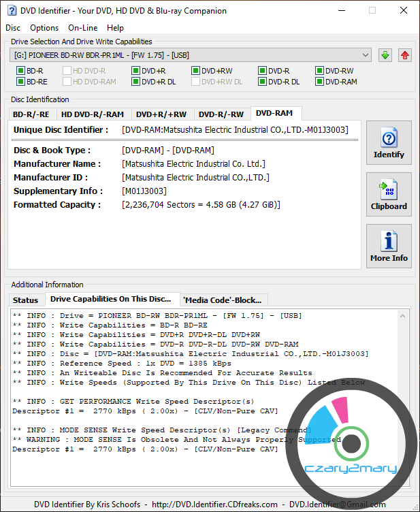Switch to the DVD+R/+RW tab
This screenshot has width=420, height=512.
[x=161, y=114]
